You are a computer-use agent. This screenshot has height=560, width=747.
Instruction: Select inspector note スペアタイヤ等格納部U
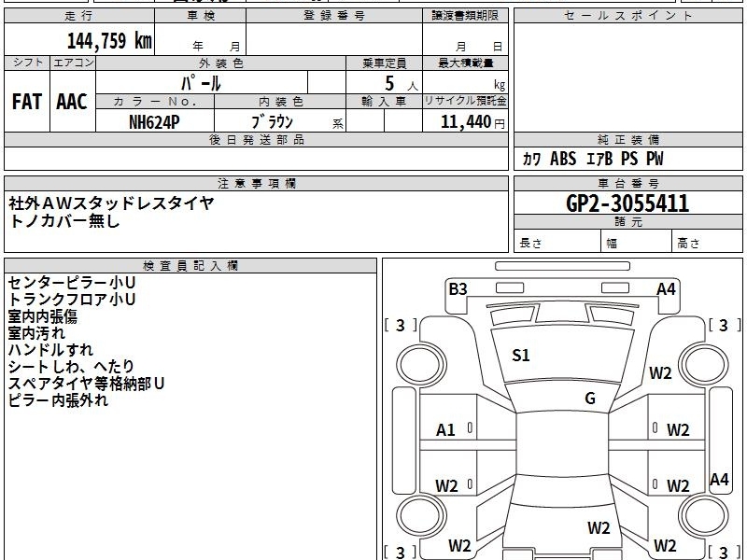pos(86,384)
